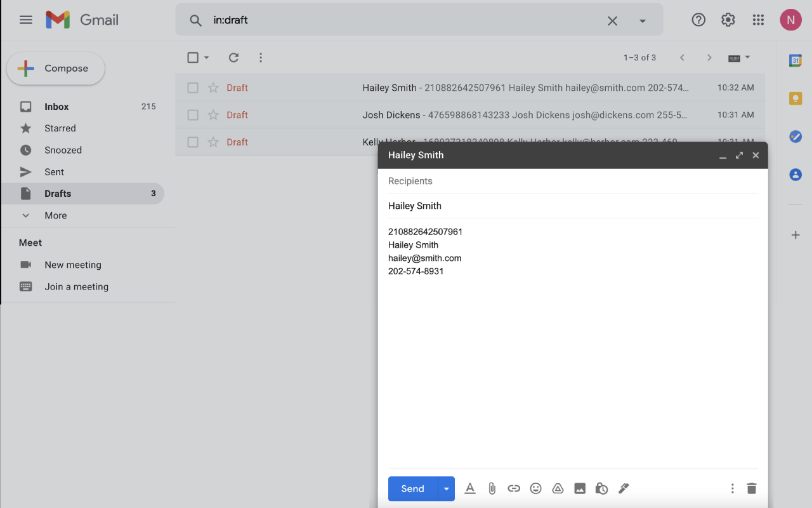The width and height of the screenshot is (812, 508).
Task: Open the Inbox from the sidebar
Action: (x=56, y=106)
